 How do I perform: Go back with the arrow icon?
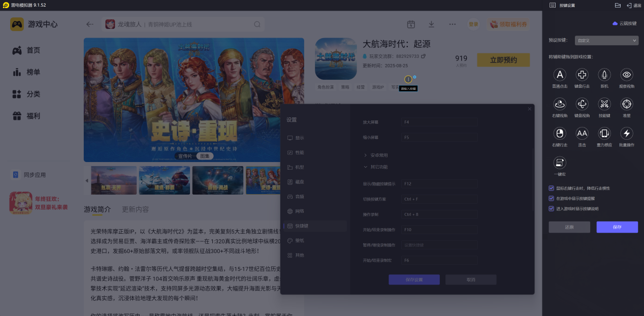point(90,24)
